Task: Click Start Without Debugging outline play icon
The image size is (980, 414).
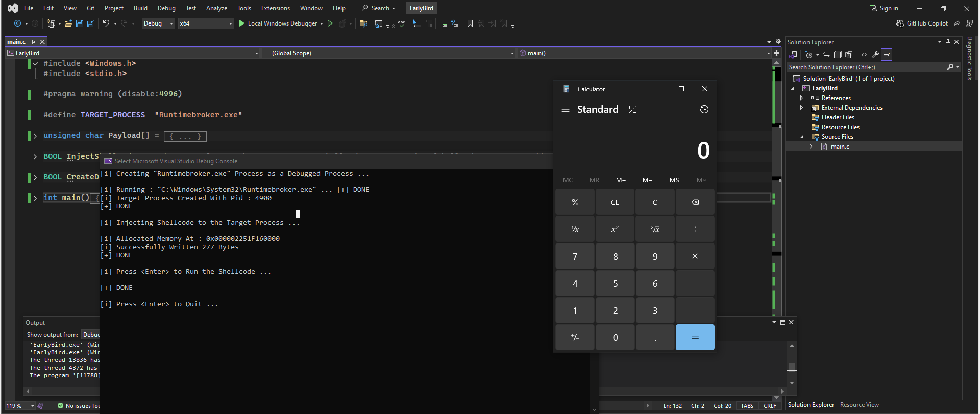Action: [330, 23]
